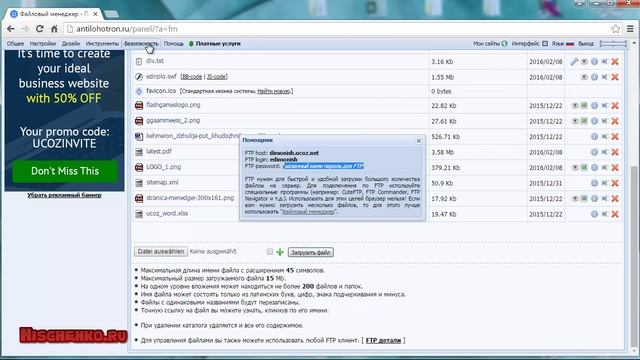The image size is (640, 360).
Task: Open the info icon for ucoz_word.xlsx
Action: 594,214
